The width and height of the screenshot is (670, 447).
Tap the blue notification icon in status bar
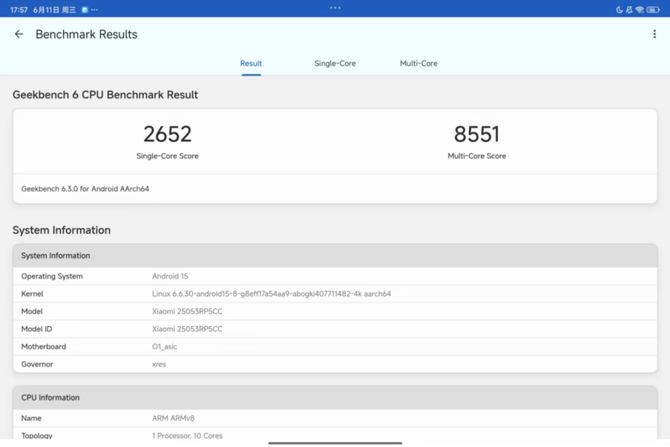pos(85,9)
